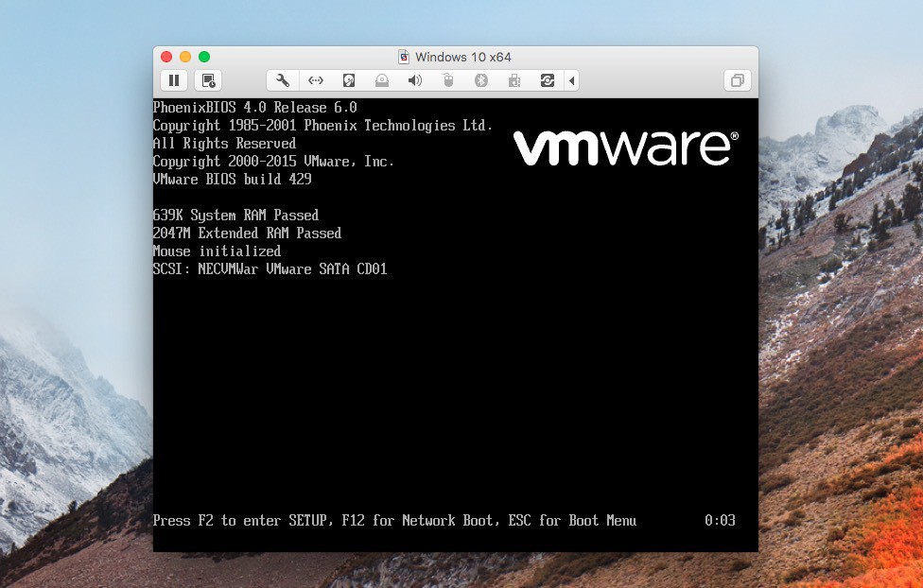
Task: Click the Windows 10 x64 window title
Action: 463,57
